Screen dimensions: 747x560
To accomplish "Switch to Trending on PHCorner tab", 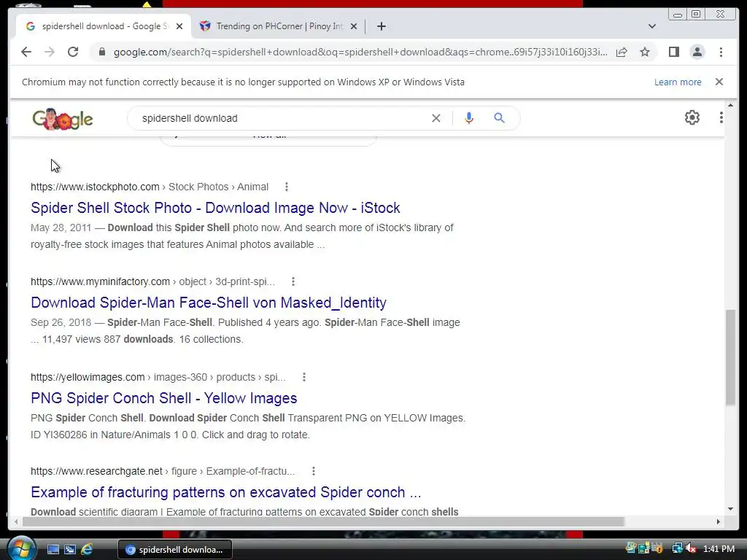I will [x=279, y=26].
